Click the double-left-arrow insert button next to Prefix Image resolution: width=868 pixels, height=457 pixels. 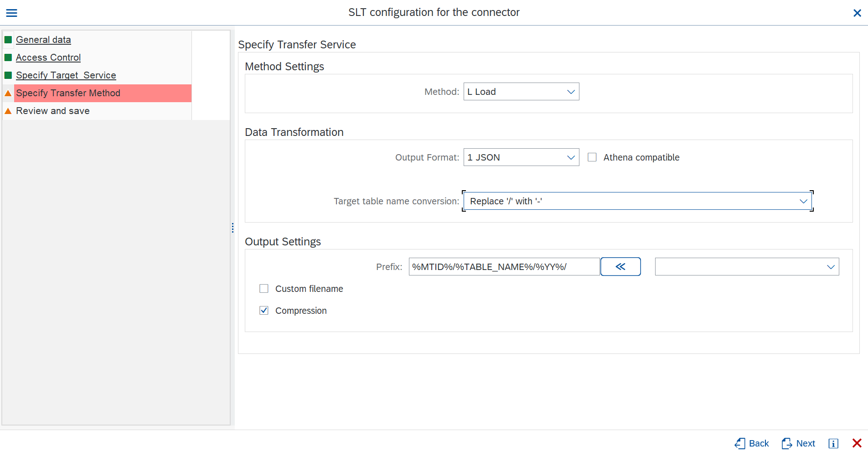pyautogui.click(x=620, y=267)
